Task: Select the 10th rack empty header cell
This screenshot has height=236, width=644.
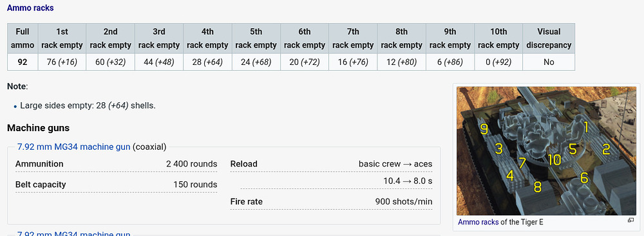Action: click(x=498, y=39)
